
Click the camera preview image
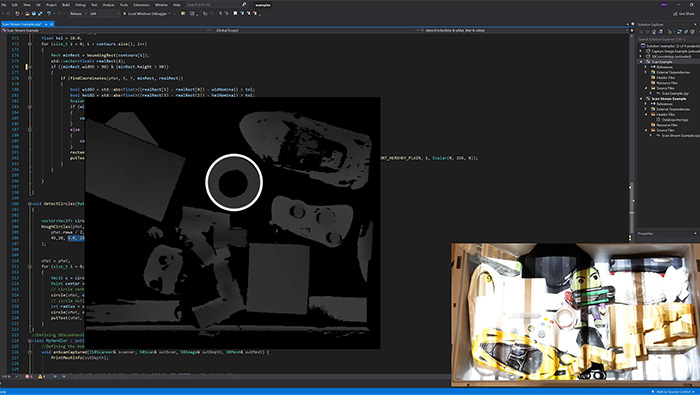[575, 315]
